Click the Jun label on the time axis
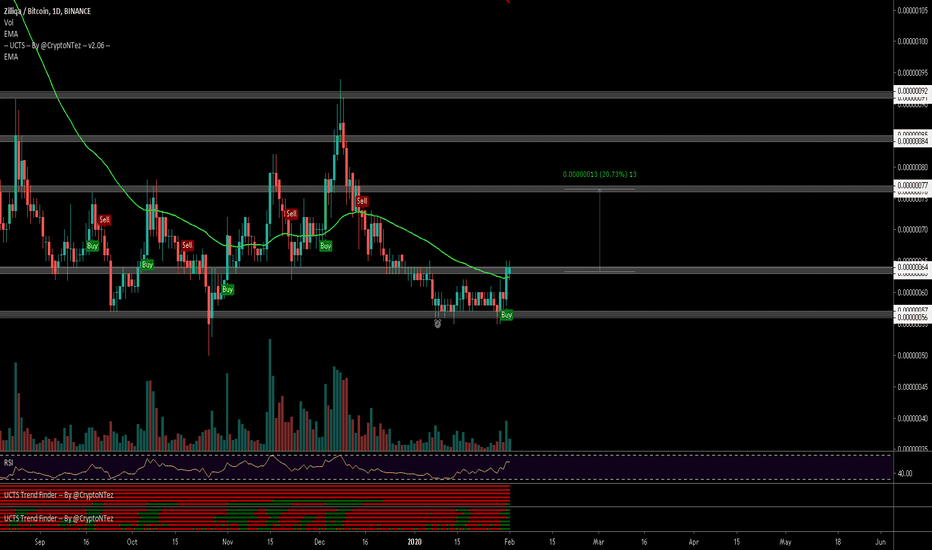The height and width of the screenshot is (550, 932). click(x=881, y=542)
